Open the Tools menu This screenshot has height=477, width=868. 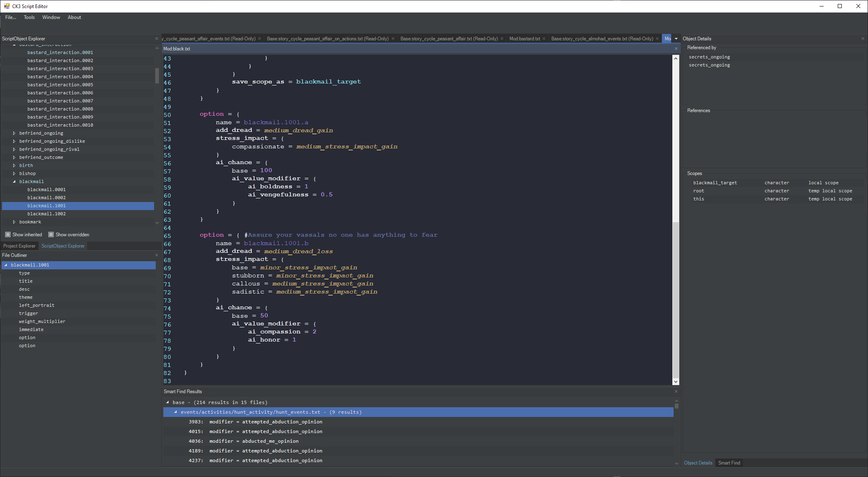pyautogui.click(x=29, y=17)
